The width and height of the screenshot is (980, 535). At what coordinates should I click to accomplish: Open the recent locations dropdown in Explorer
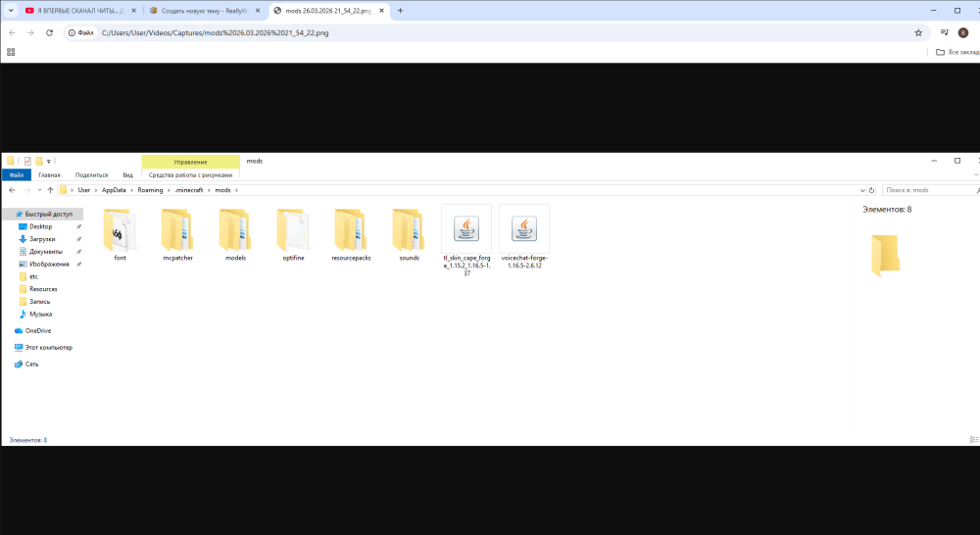[x=39, y=190]
